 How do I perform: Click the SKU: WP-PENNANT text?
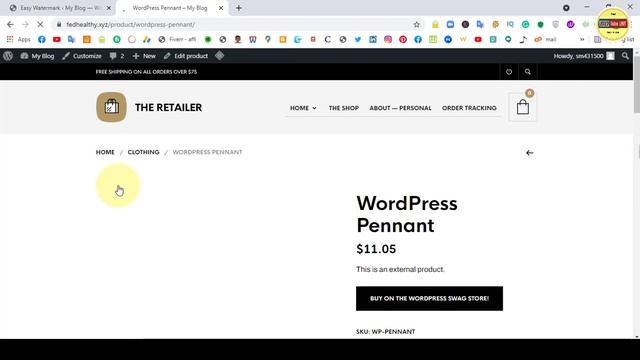[385, 331]
